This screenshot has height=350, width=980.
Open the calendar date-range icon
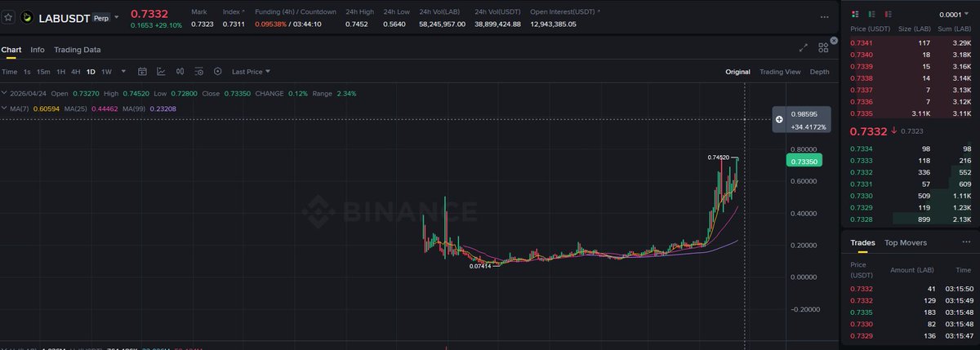[142, 72]
